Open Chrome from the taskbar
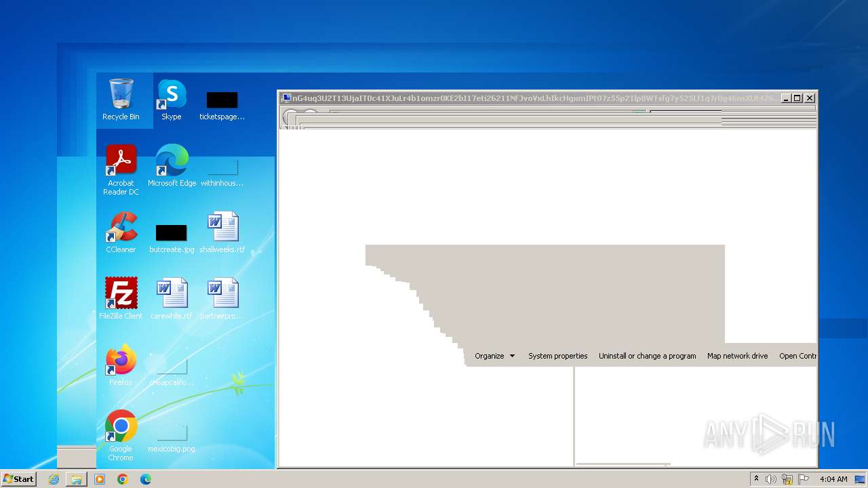Image resolution: width=868 pixels, height=488 pixels. (x=123, y=479)
